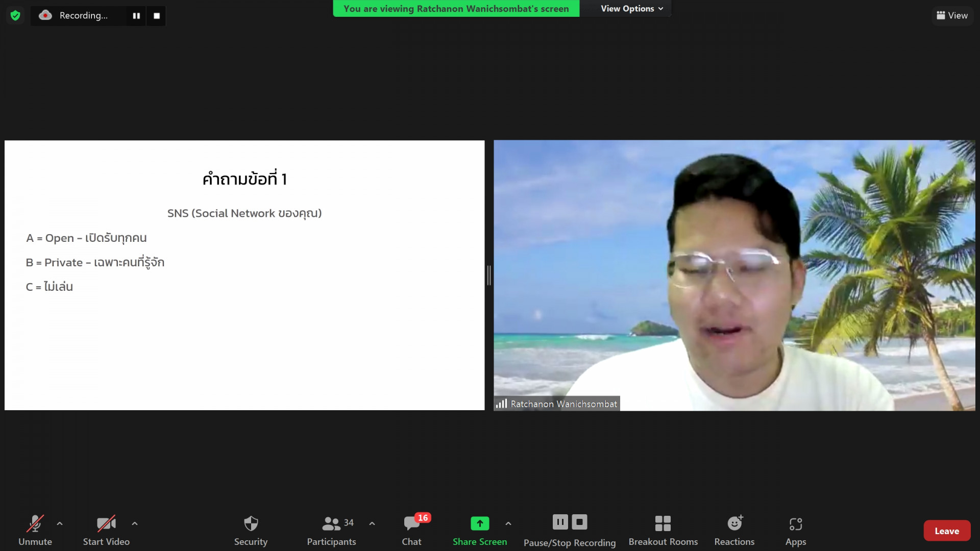
Task: Click the option C = ไม่เล่น line
Action: point(50,287)
